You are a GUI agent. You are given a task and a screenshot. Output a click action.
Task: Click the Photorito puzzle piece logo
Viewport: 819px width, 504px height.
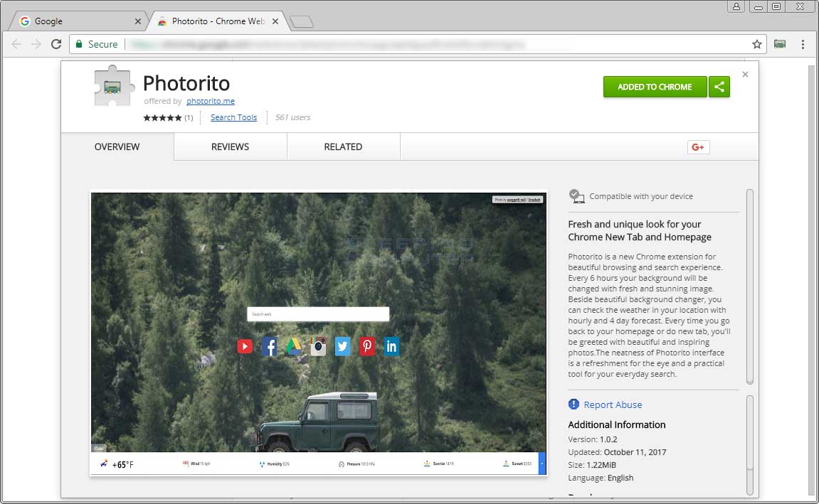(113, 86)
